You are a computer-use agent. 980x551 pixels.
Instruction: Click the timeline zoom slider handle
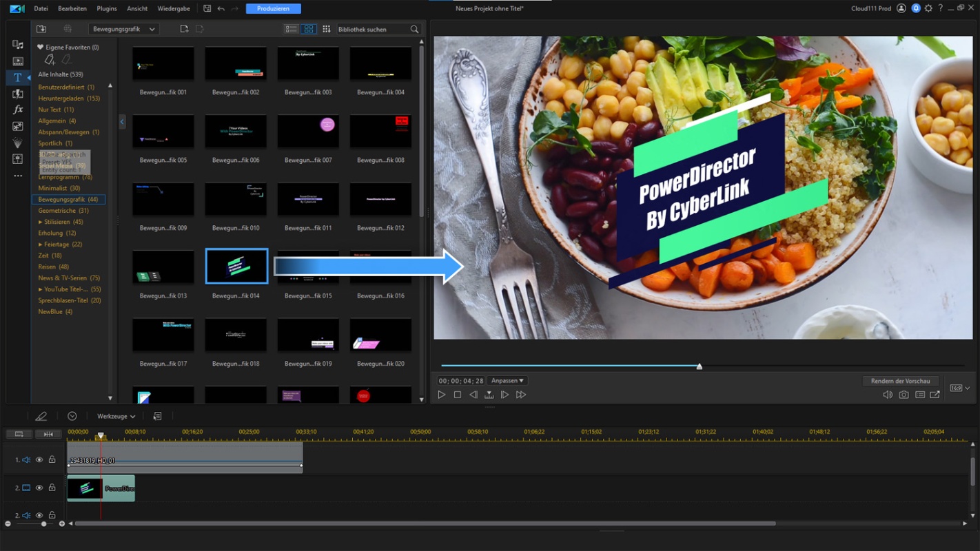(x=43, y=524)
